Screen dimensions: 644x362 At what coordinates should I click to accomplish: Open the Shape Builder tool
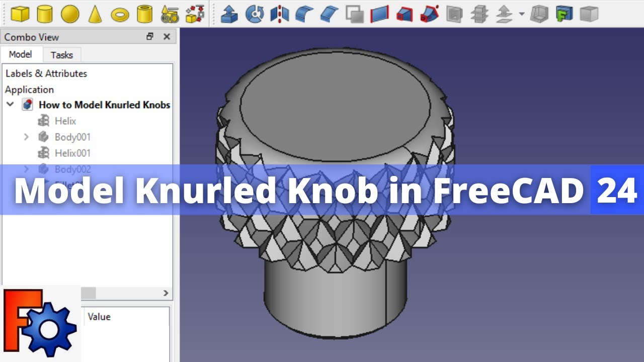click(195, 14)
